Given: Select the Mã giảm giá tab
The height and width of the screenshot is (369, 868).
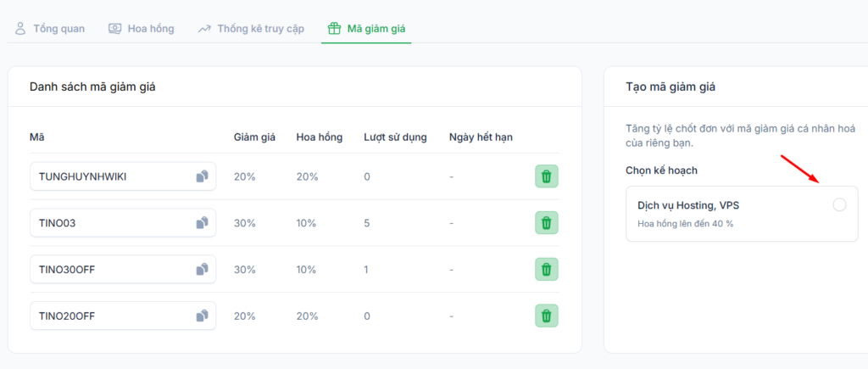Looking at the screenshot, I should (x=366, y=29).
